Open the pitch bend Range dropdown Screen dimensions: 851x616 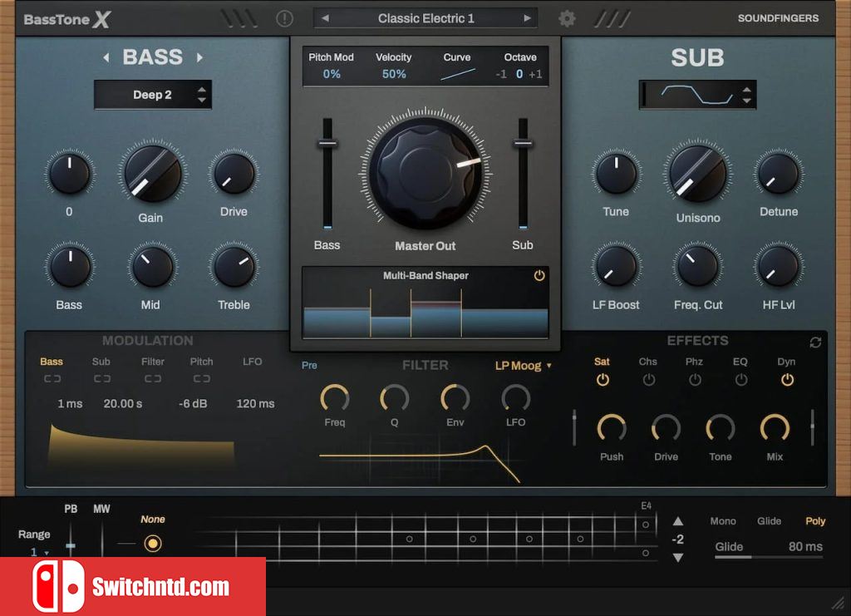[39, 552]
